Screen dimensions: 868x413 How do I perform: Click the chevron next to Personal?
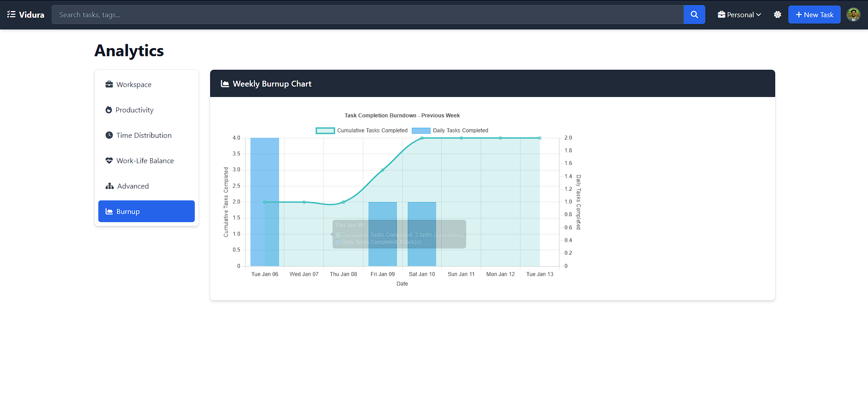759,15
